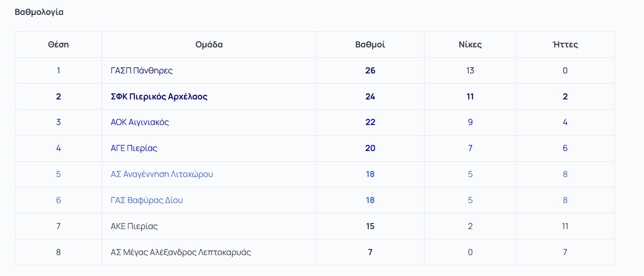Image resolution: width=644 pixels, height=276 pixels.
Task: Open the ΑΟΚ Αιγινιακός team link
Action: click(139, 122)
